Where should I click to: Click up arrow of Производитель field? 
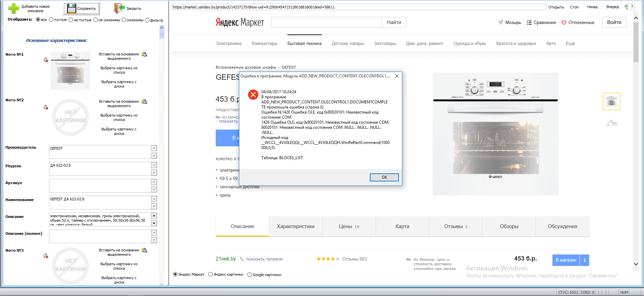[154, 148]
